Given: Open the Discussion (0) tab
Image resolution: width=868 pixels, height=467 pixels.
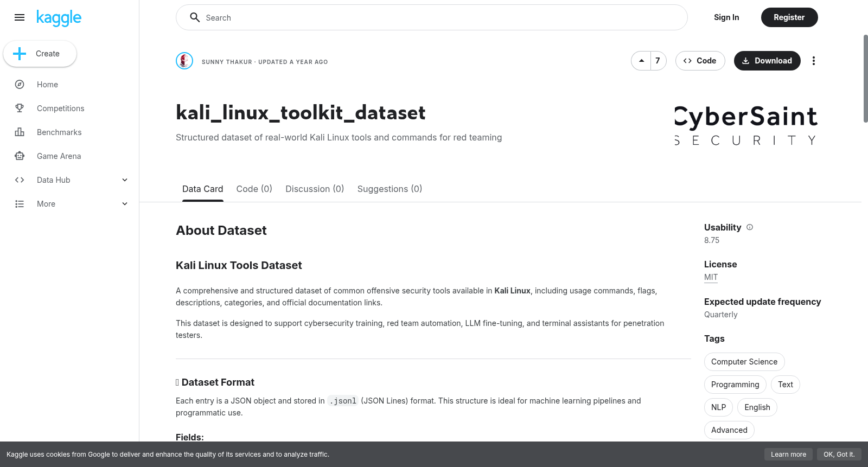Looking at the screenshot, I should coord(315,189).
